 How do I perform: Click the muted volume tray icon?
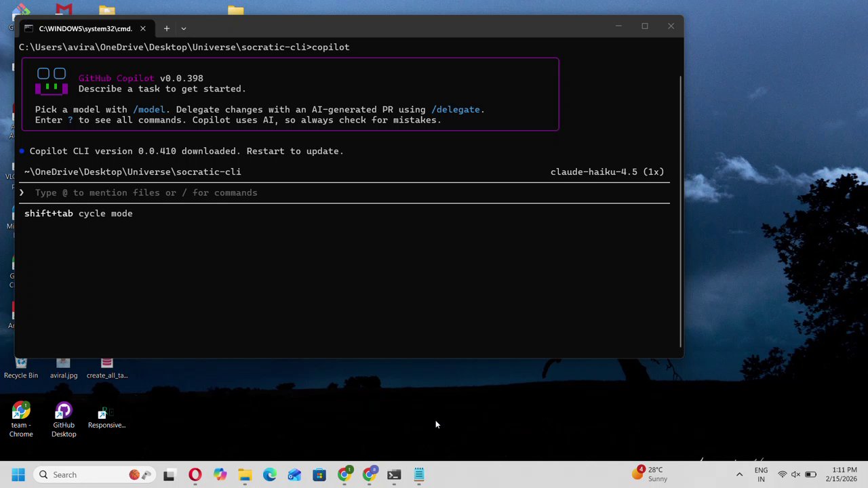796,474
